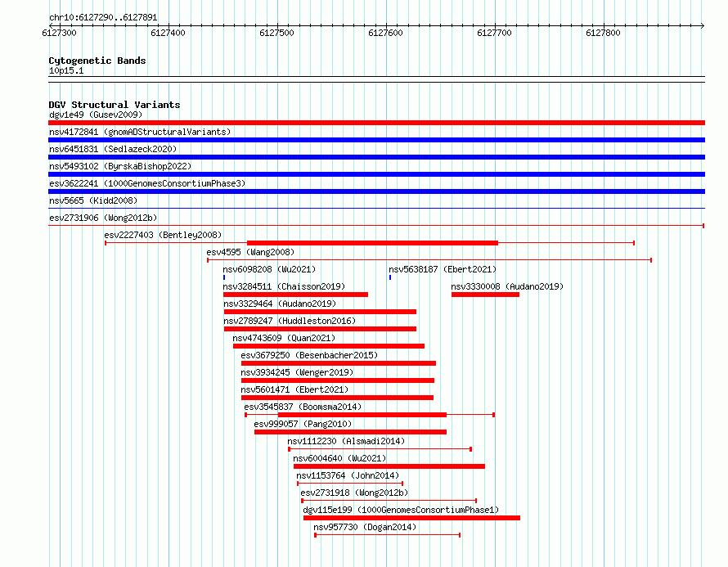Screen dimensions: 728x567
Task: Click the 10p15.1 cytogenetic band label
Action: pos(66,70)
